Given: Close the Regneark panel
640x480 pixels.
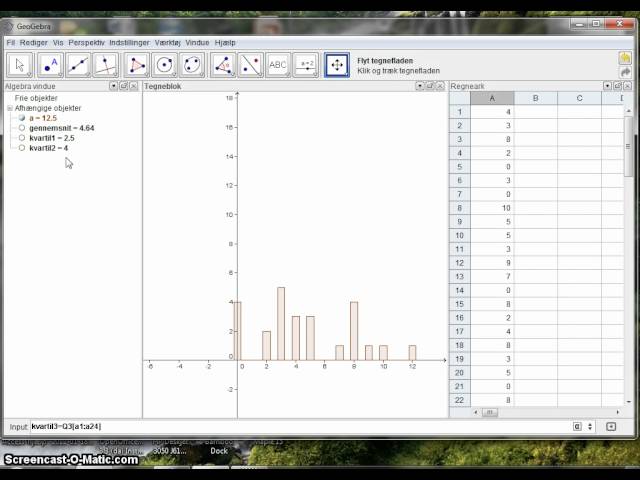Looking at the screenshot, I should (627, 86).
